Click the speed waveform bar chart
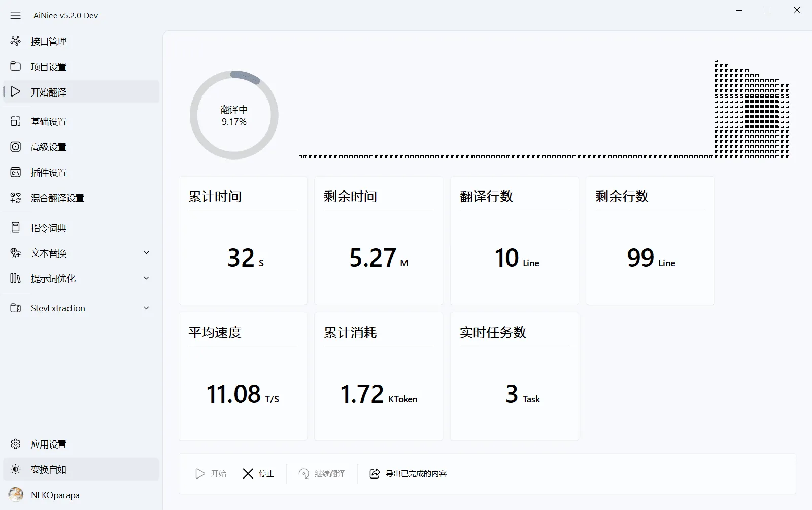812x510 pixels. click(545, 109)
